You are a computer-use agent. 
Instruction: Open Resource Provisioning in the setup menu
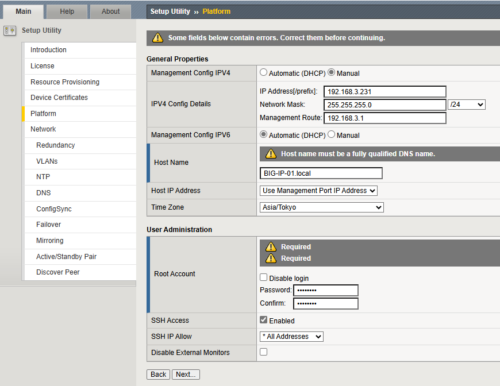pos(80,82)
